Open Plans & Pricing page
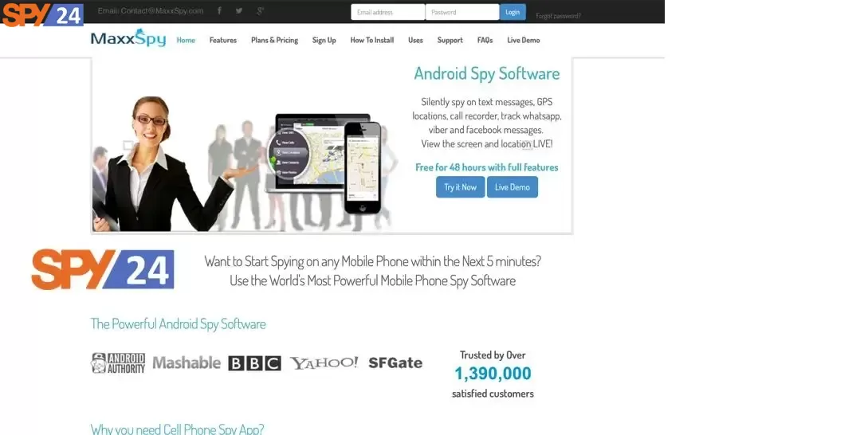 274,40
